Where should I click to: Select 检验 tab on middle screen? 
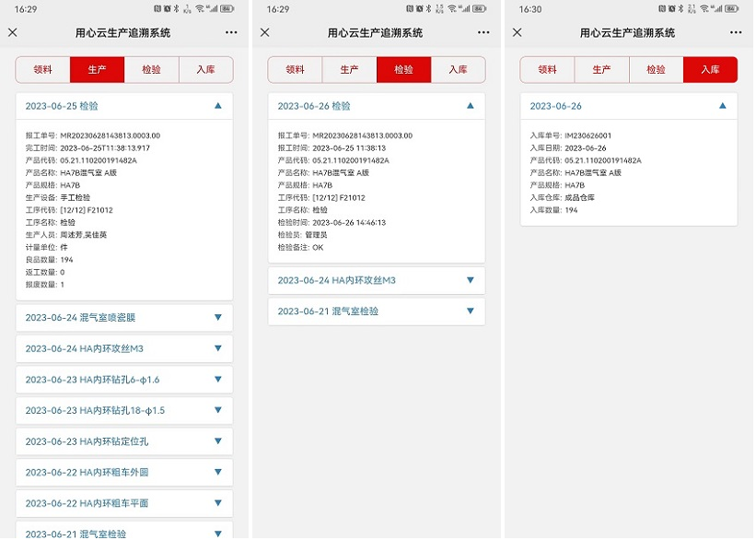pos(404,69)
